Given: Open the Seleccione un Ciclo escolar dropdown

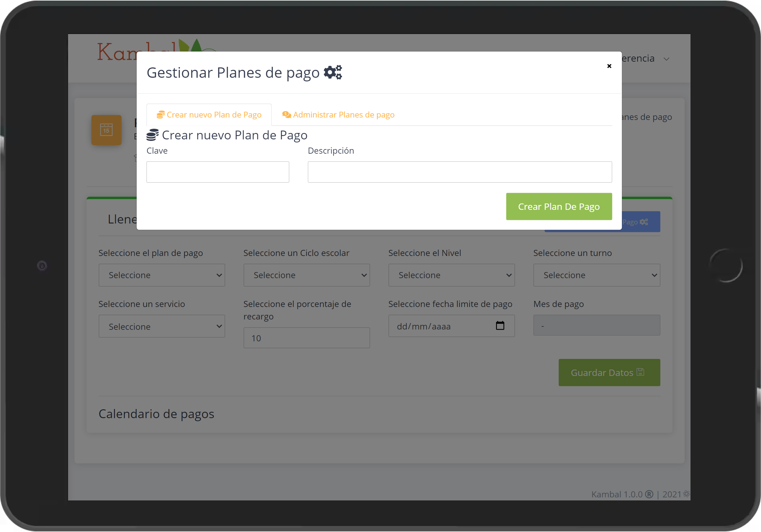Looking at the screenshot, I should click(307, 275).
